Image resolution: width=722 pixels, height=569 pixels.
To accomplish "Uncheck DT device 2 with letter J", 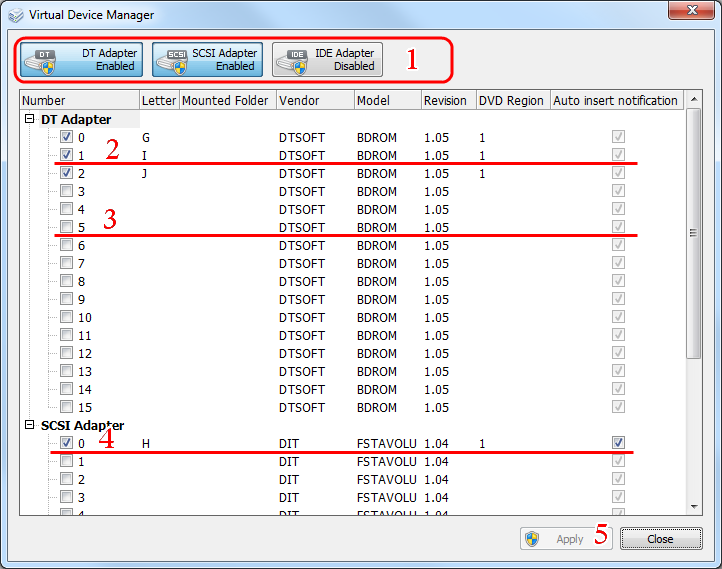I will [x=66, y=173].
